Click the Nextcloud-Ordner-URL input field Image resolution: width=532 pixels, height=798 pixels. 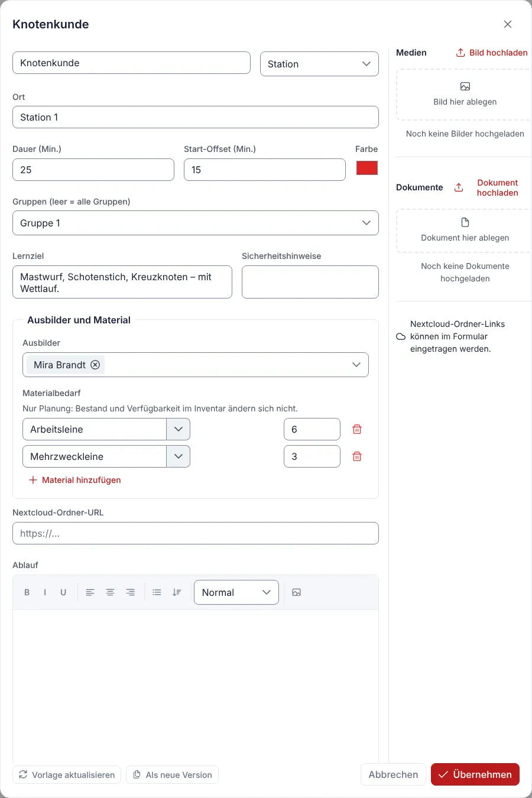point(196,533)
